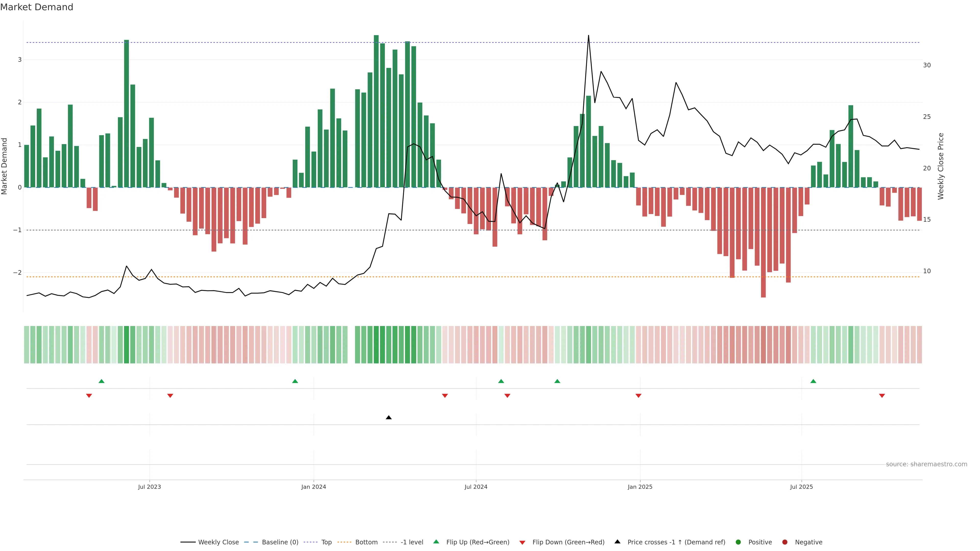Viewport: 980px width, 551px height.
Task: Click the black Price crosses -1 legend triangle
Action: (x=617, y=542)
